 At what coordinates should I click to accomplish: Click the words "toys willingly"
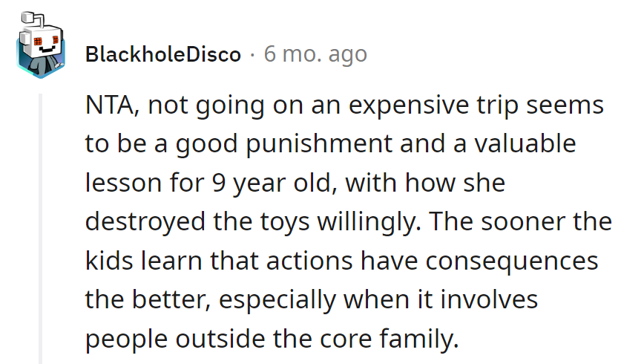point(322,221)
